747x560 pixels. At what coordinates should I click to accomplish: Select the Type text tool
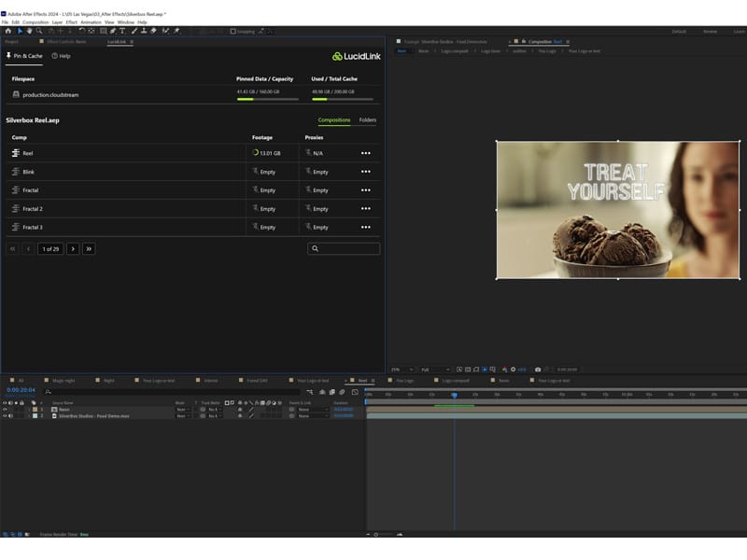pyautogui.click(x=122, y=31)
